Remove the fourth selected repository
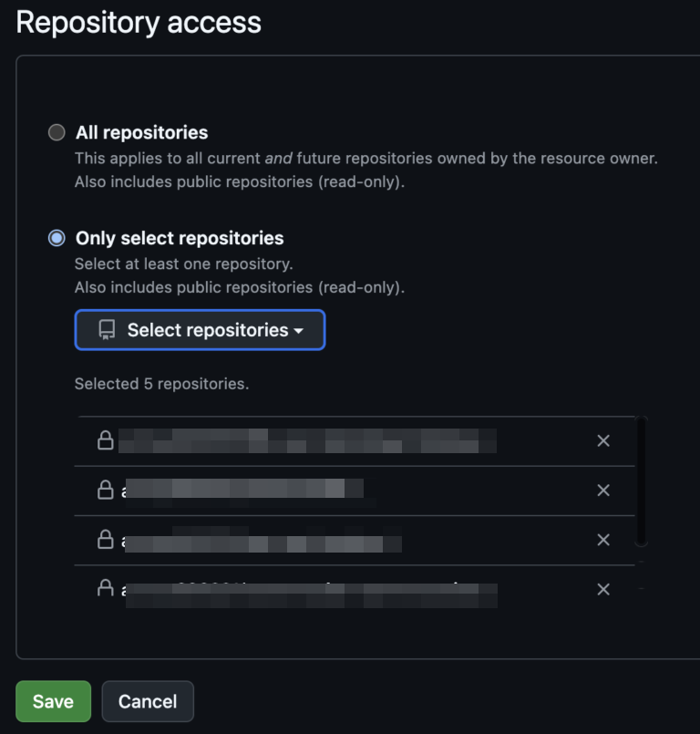The image size is (700, 734). click(x=603, y=589)
